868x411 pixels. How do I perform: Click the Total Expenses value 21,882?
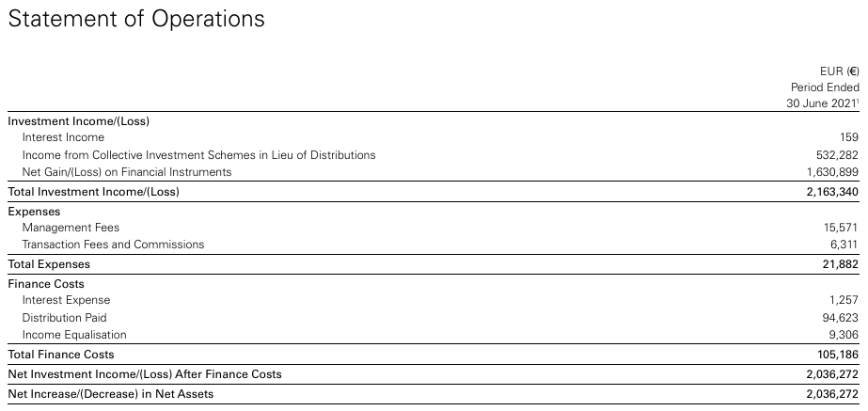point(842,264)
